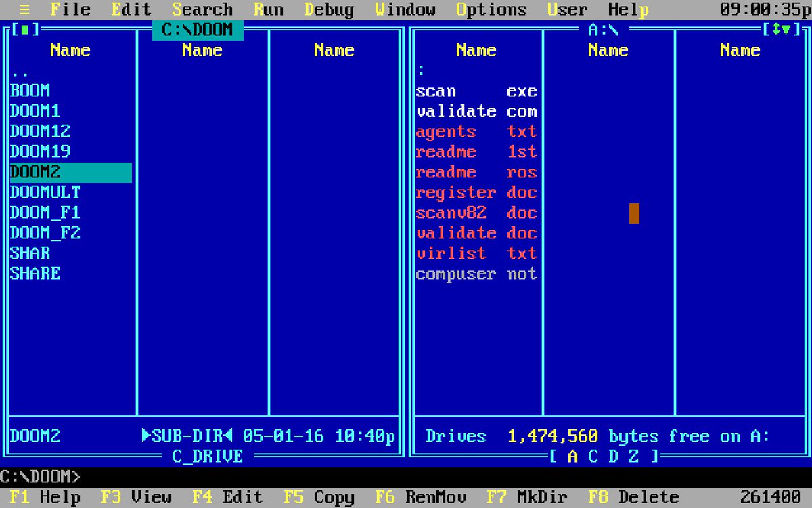Screen dimensions: 812x508
Task: Select the DOOM_F2 directory
Action: 70,233
